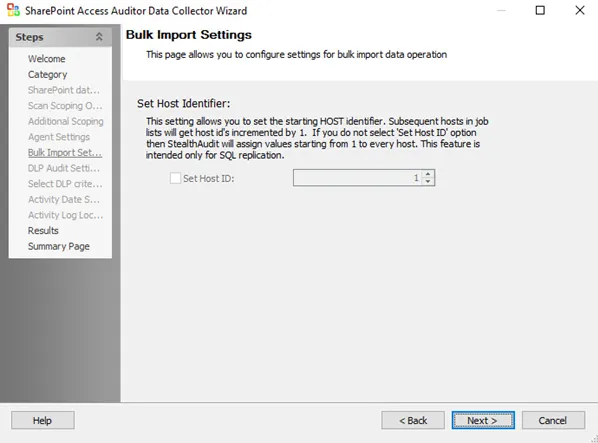Decrease Host ID with the down spinner arrow
The width and height of the screenshot is (598, 443).
(x=428, y=181)
